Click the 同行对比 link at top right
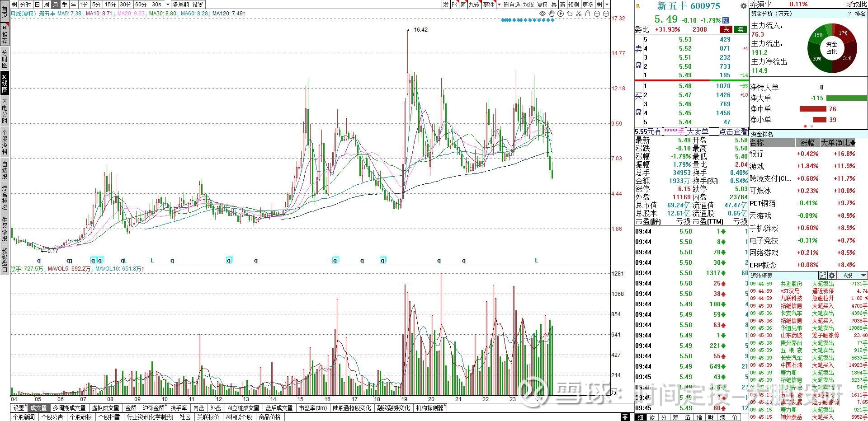The height and width of the screenshot is (421, 868). coord(856,4)
